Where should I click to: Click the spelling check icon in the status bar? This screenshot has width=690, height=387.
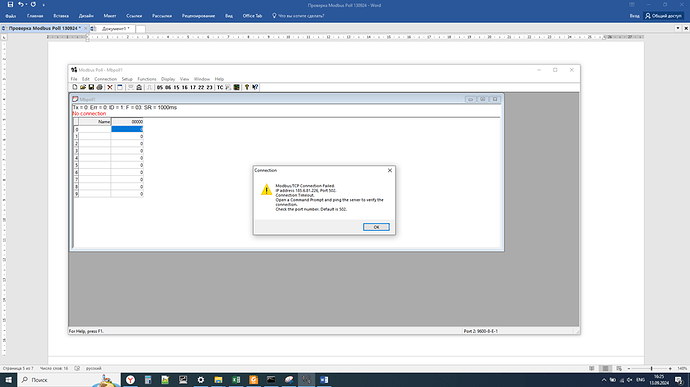click(x=77, y=369)
